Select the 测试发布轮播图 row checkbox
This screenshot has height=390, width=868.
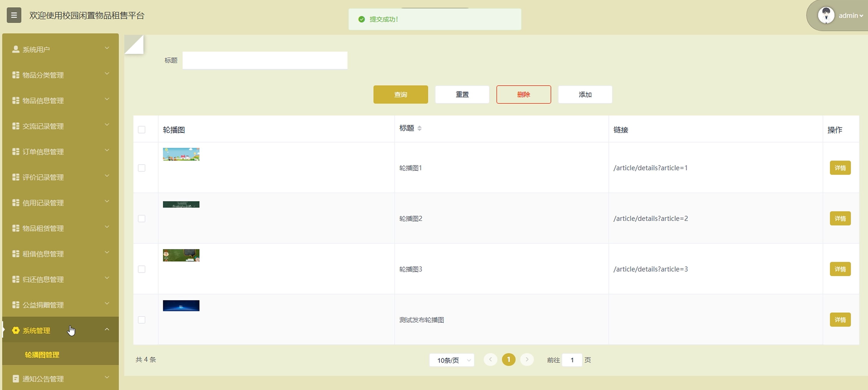[x=141, y=320]
